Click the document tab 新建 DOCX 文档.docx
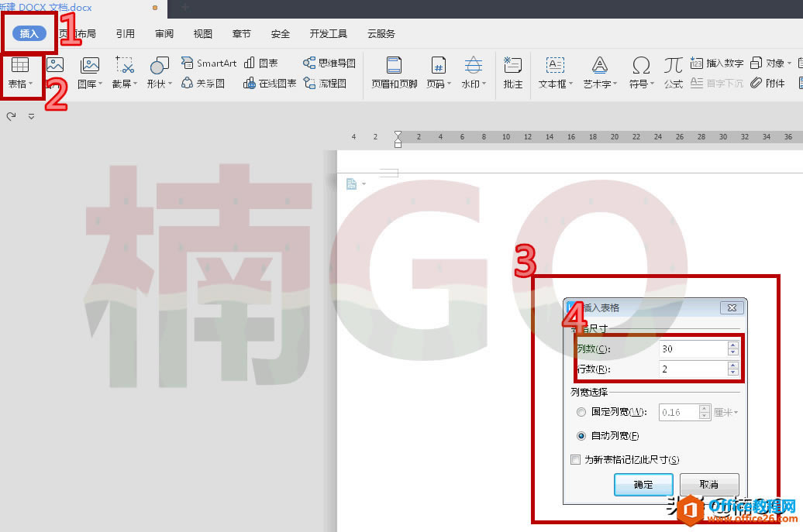The height and width of the screenshot is (532, 803). point(46,7)
